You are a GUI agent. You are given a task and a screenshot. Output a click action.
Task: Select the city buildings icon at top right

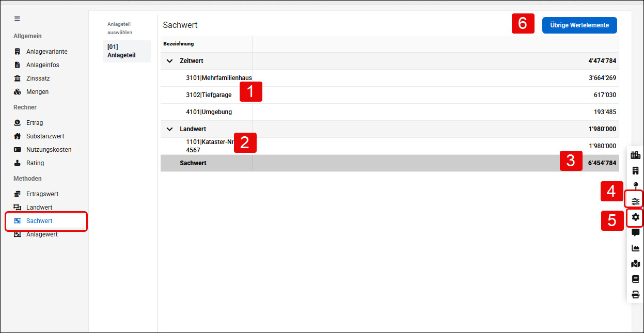(635, 155)
